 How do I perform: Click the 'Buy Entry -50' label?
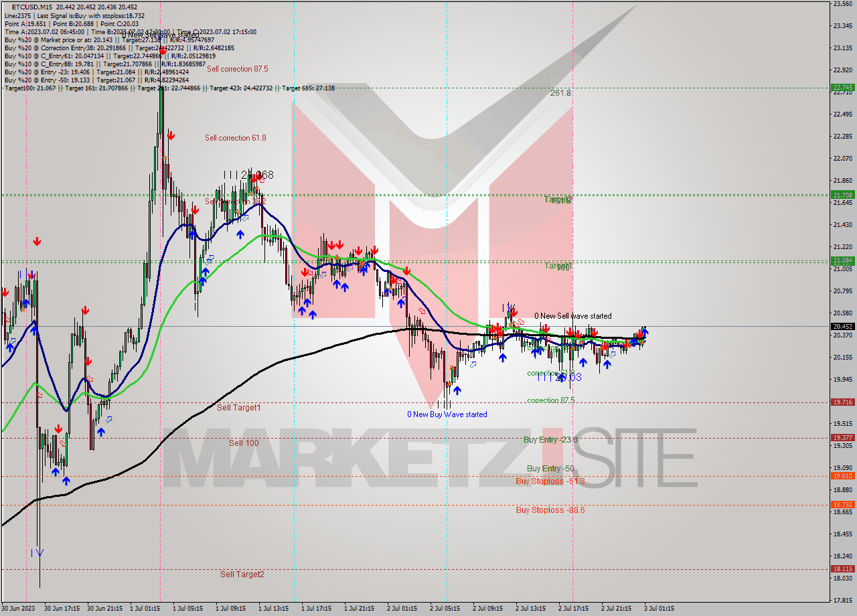(550, 469)
